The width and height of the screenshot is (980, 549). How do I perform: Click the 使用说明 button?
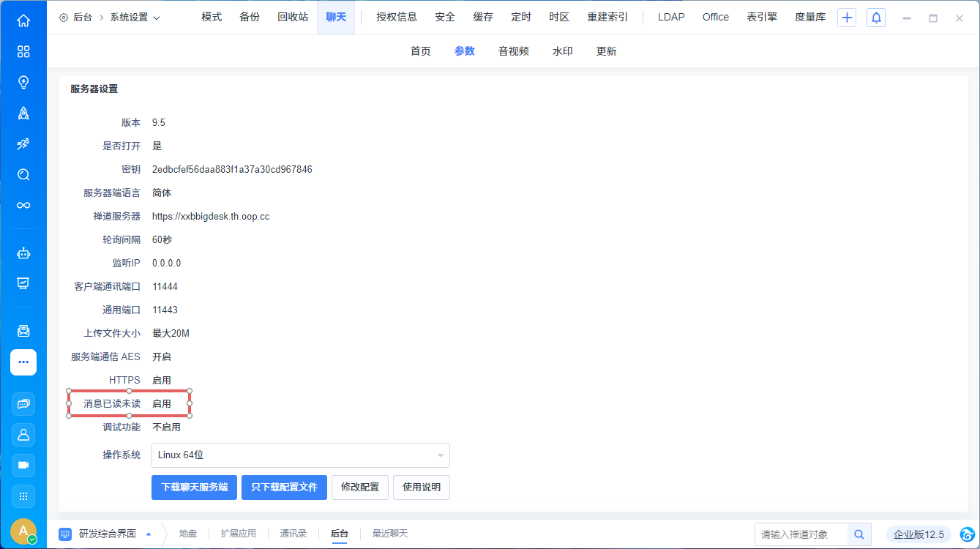pyautogui.click(x=422, y=488)
